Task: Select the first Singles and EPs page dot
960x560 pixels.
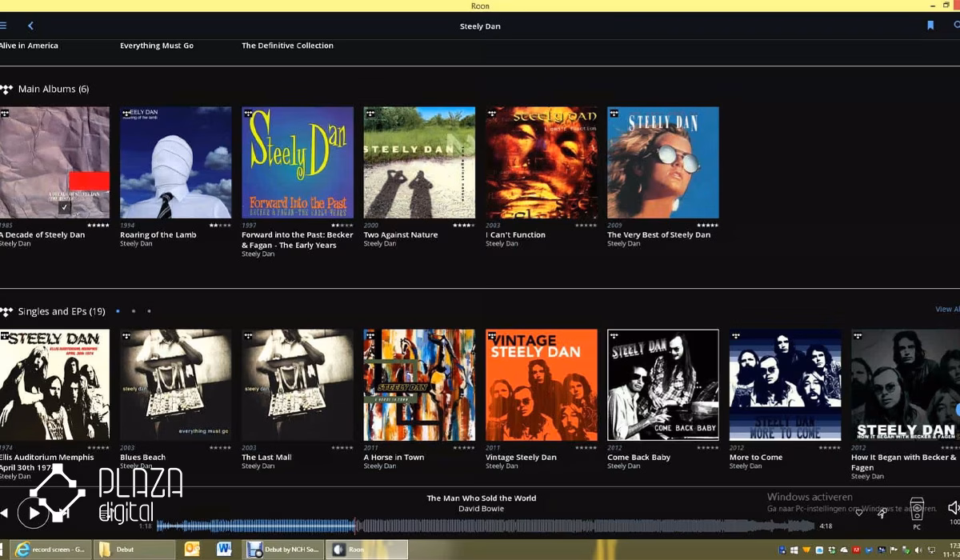Action: coord(118,311)
